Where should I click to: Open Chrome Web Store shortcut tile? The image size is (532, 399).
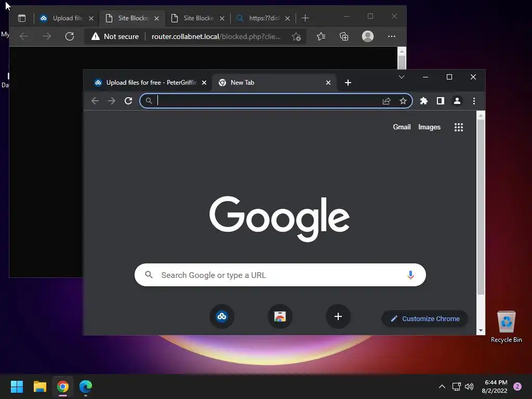tap(280, 316)
